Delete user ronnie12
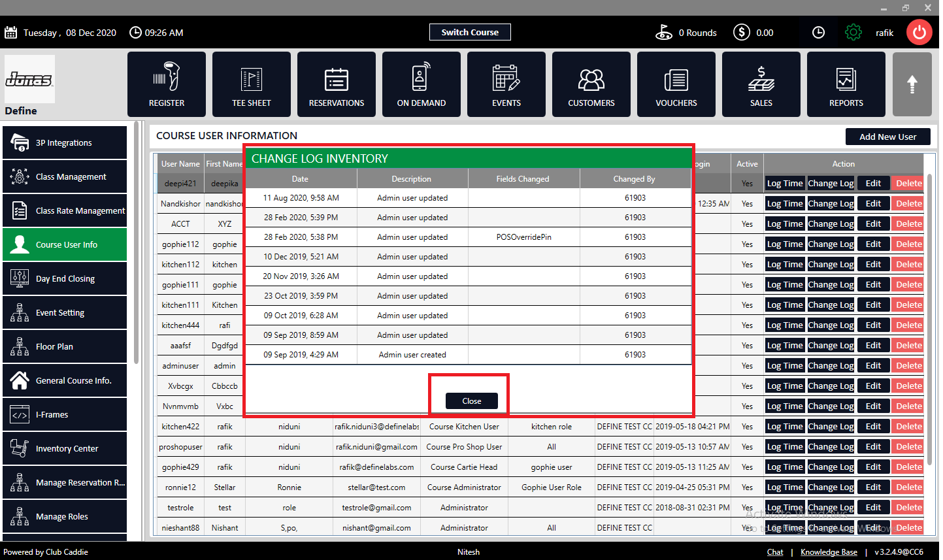This screenshot has height=560, width=943. pyautogui.click(x=908, y=487)
